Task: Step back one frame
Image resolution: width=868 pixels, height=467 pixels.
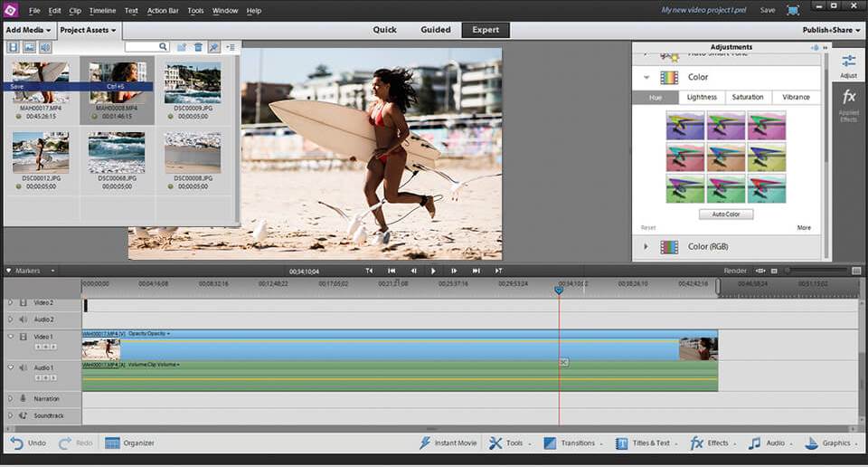Action: tap(413, 271)
